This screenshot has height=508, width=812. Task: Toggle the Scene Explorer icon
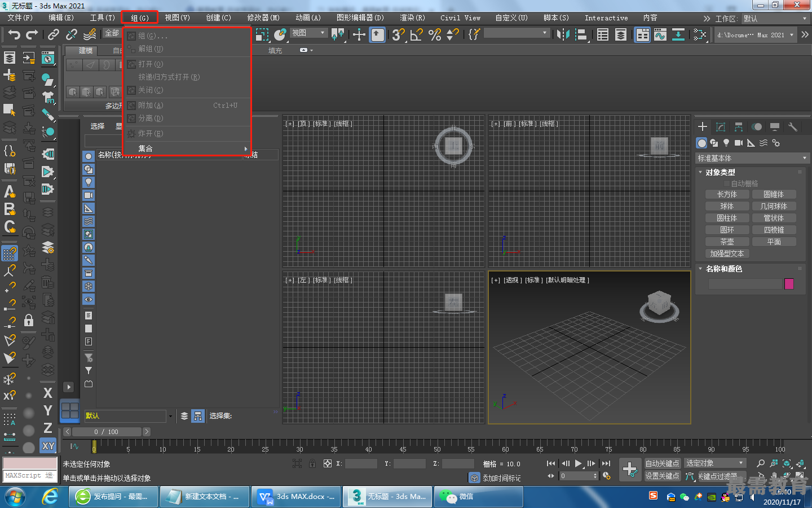pyautogui.click(x=603, y=35)
